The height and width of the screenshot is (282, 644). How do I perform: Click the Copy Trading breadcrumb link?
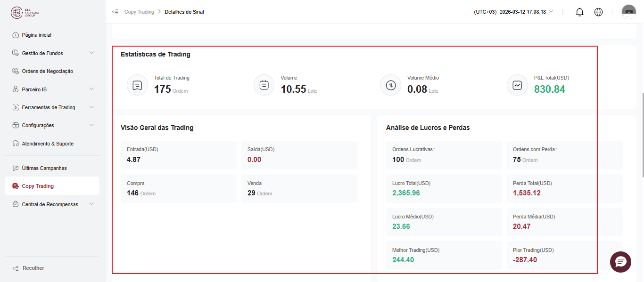pos(139,12)
